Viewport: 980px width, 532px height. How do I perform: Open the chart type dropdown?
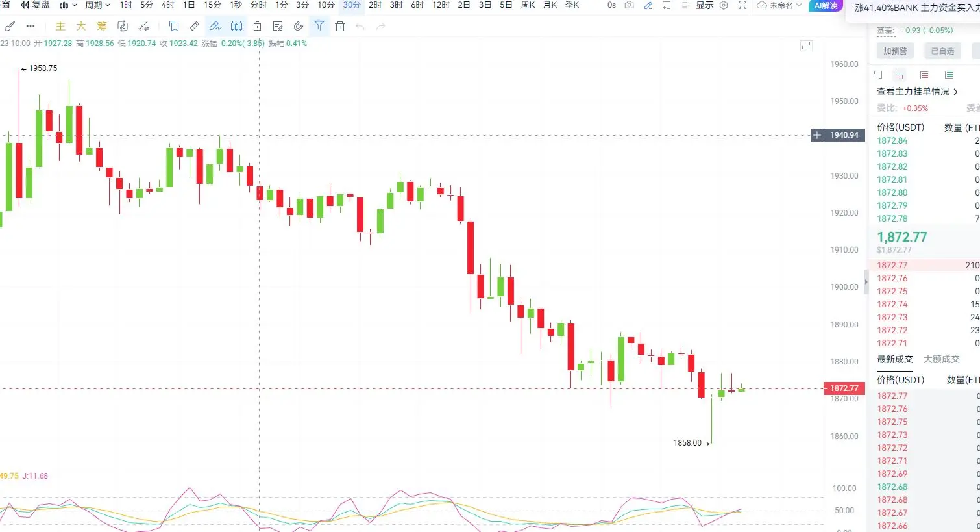[x=68, y=5]
